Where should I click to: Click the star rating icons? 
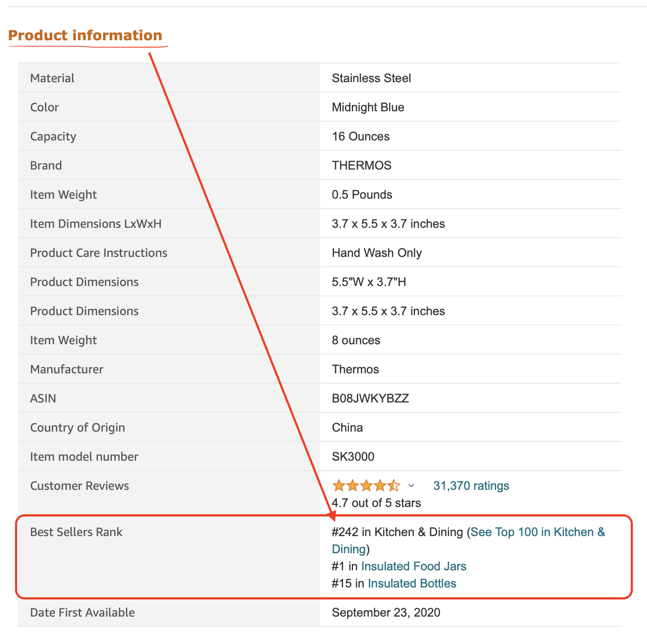[x=366, y=486]
